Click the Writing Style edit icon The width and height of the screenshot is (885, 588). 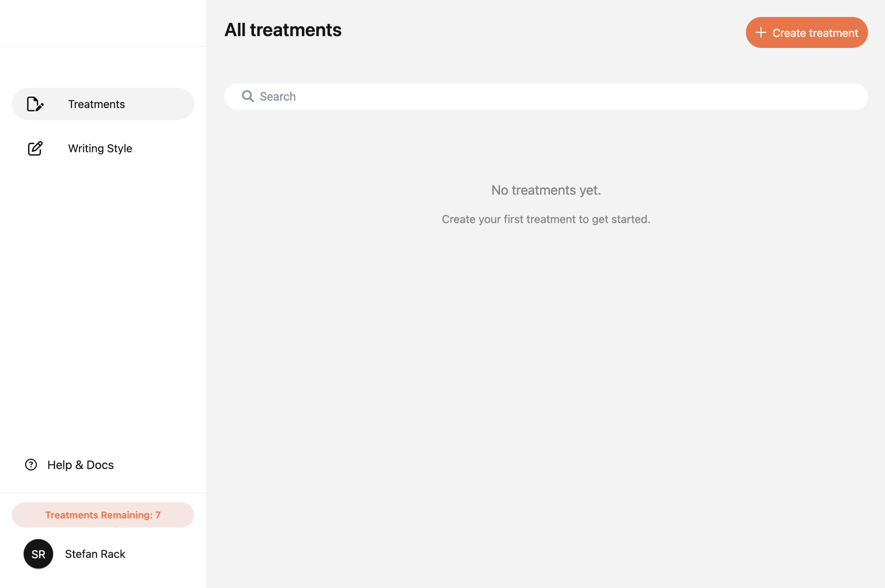pos(35,149)
